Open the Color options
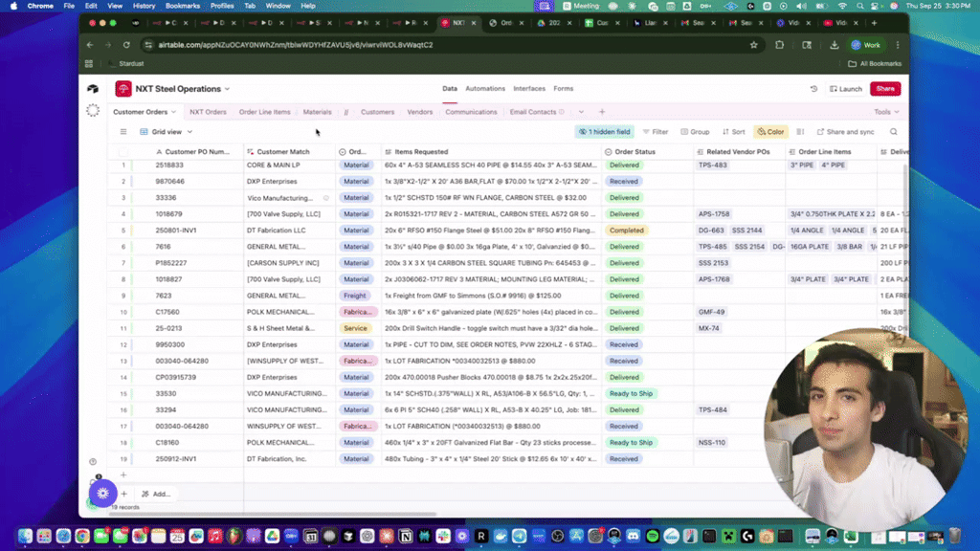 tap(770, 132)
